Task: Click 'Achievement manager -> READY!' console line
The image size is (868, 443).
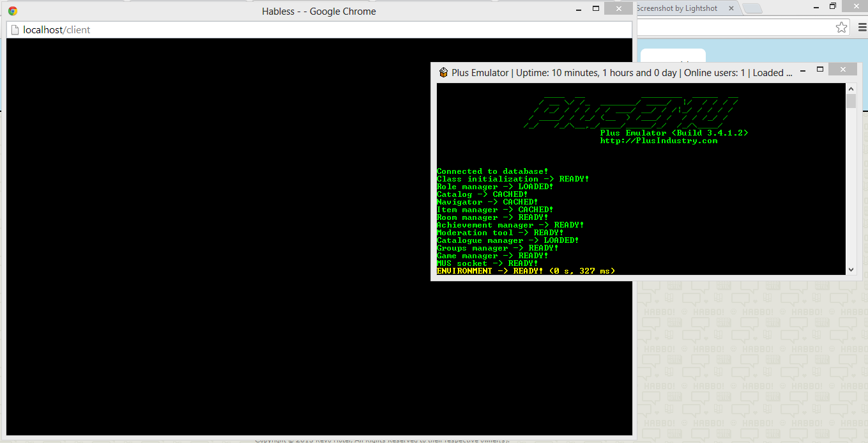Action: (x=510, y=225)
